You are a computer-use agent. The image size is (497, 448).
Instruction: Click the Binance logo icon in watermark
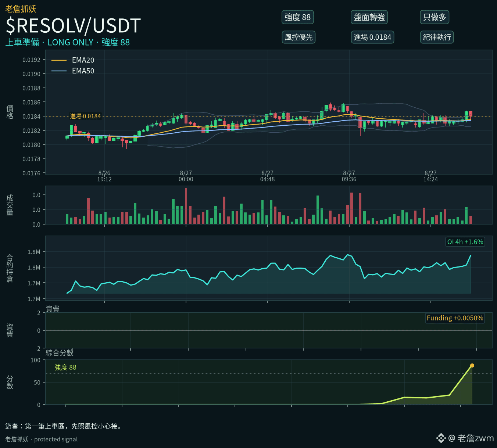coord(441,438)
